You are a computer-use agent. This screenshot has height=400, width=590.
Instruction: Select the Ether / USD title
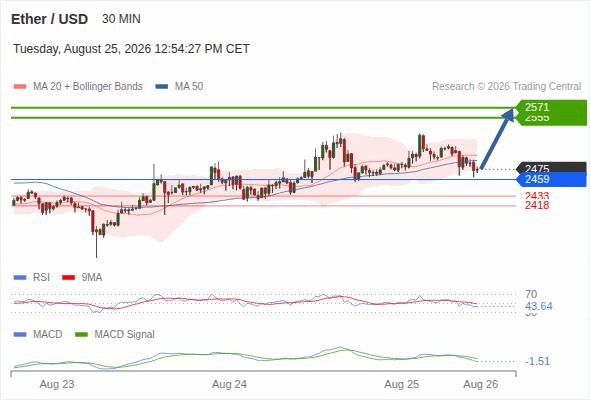pyautogui.click(x=49, y=19)
